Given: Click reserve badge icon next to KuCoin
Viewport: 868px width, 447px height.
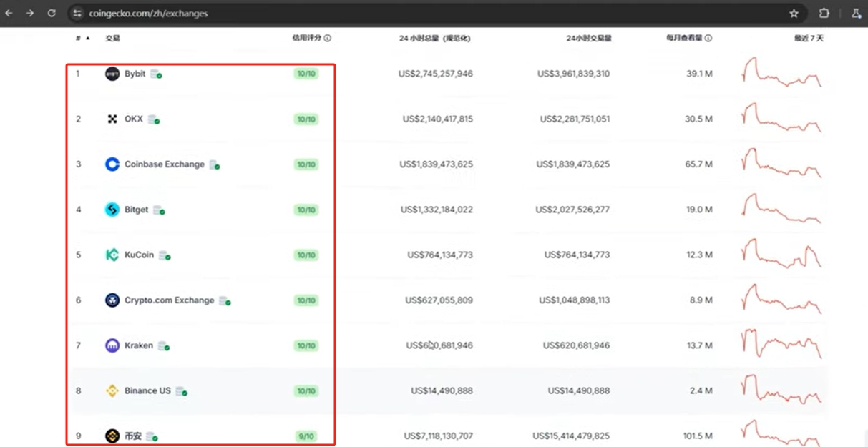Looking at the screenshot, I should 165,255.
